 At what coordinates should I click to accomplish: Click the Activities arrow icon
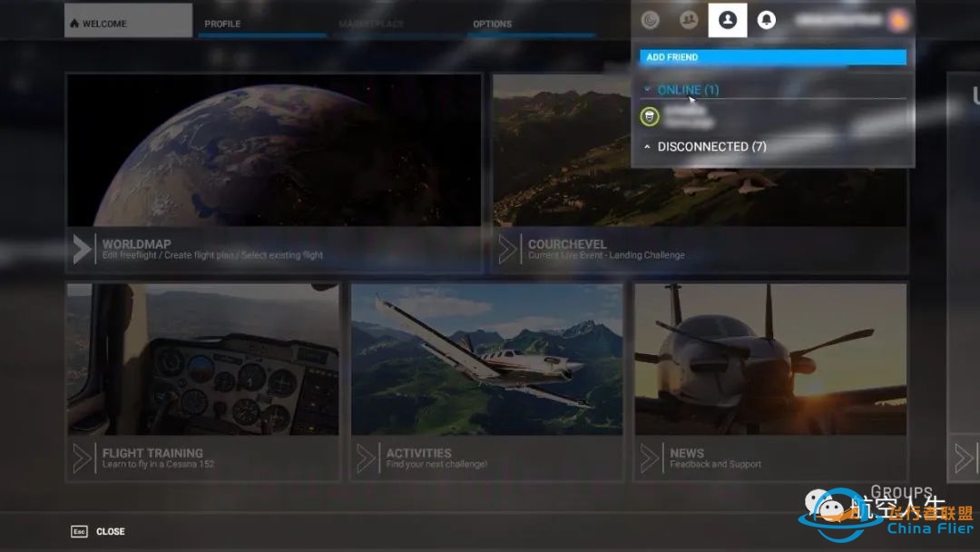pos(366,458)
